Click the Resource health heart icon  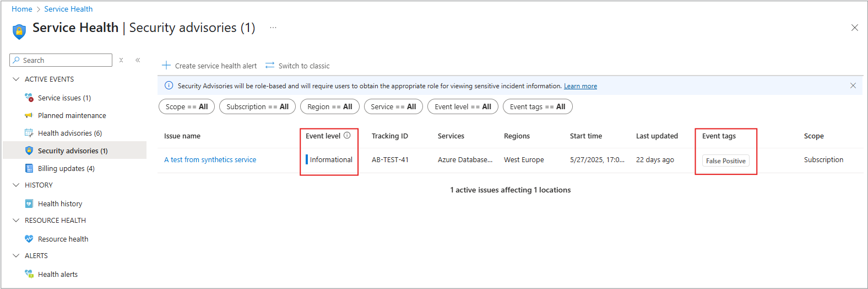(29, 239)
